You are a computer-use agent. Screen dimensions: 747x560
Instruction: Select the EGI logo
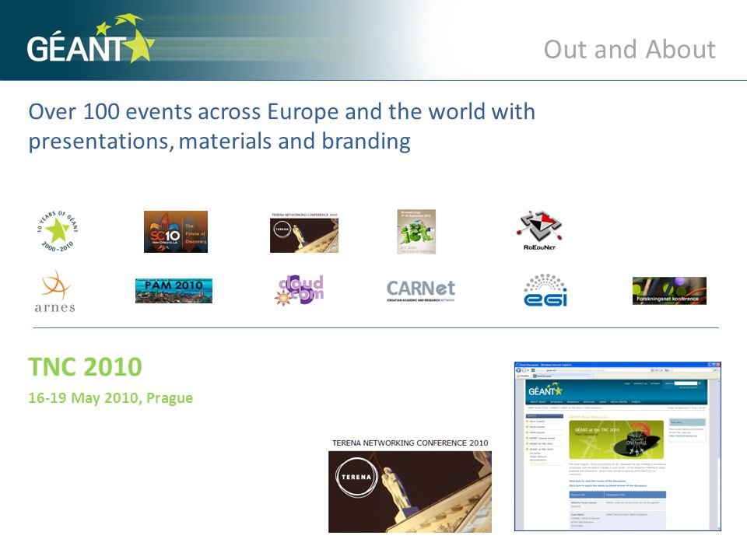click(x=545, y=290)
